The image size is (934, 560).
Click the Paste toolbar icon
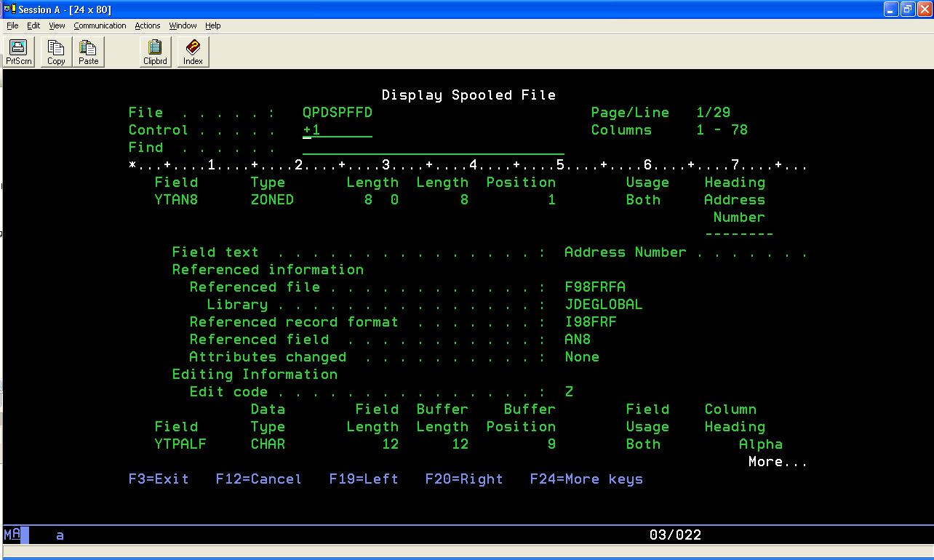click(x=88, y=51)
